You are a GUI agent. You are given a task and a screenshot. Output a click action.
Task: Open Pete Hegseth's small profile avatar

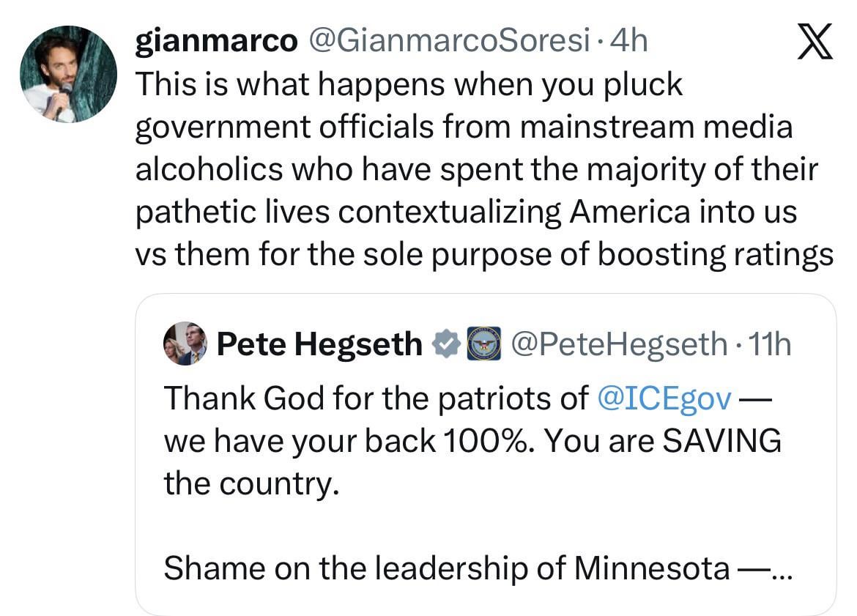(x=185, y=344)
